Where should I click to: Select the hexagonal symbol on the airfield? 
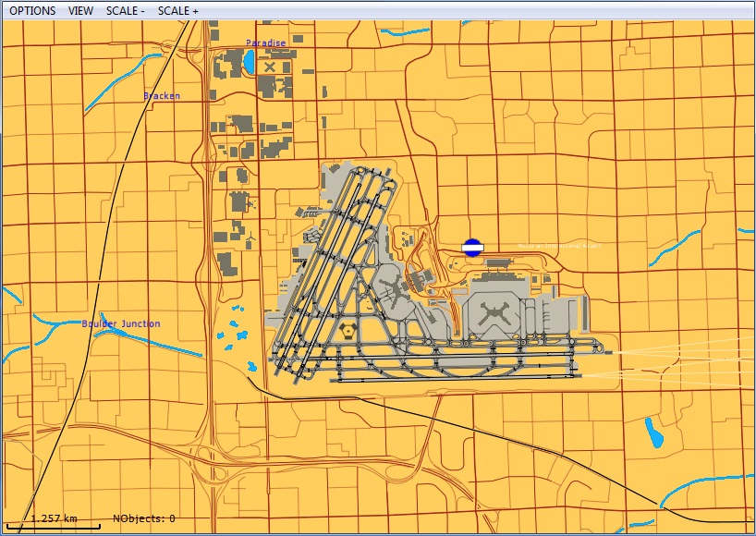348,330
